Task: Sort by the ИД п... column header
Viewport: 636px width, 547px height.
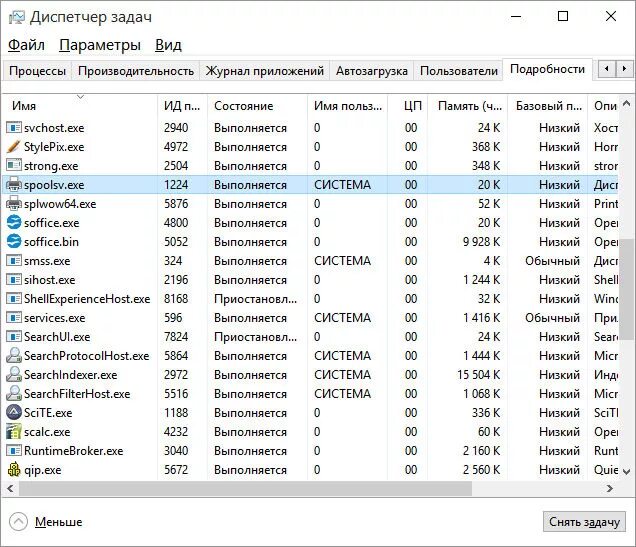Action: coord(182,106)
